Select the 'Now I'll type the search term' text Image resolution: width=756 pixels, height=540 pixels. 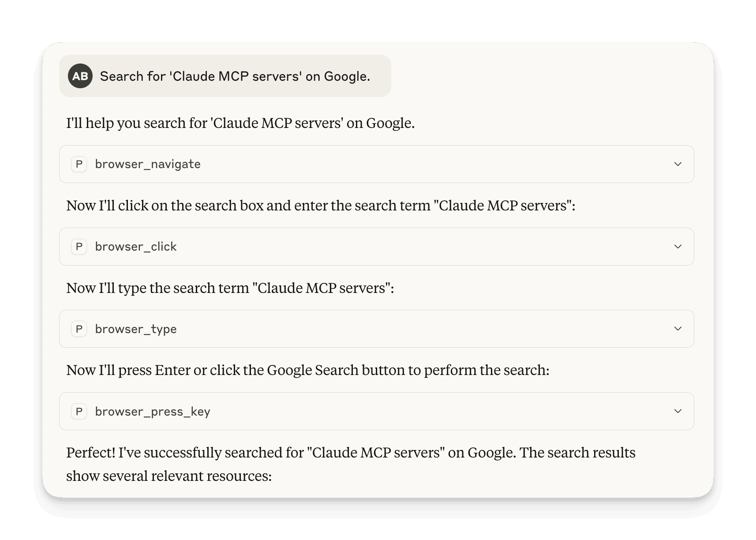tap(230, 288)
